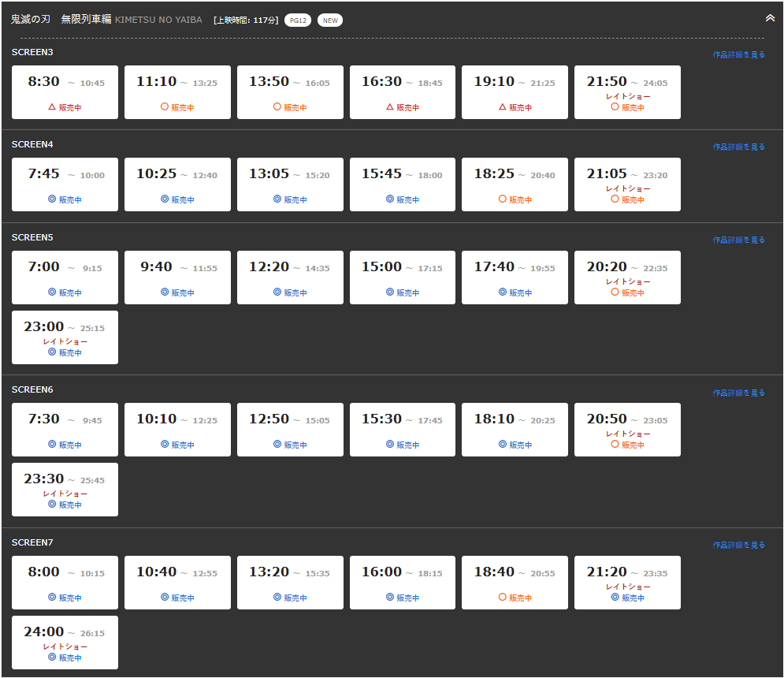Select the 15:00 showtime on SCREEN5
This screenshot has height=678, width=784.
click(403, 278)
